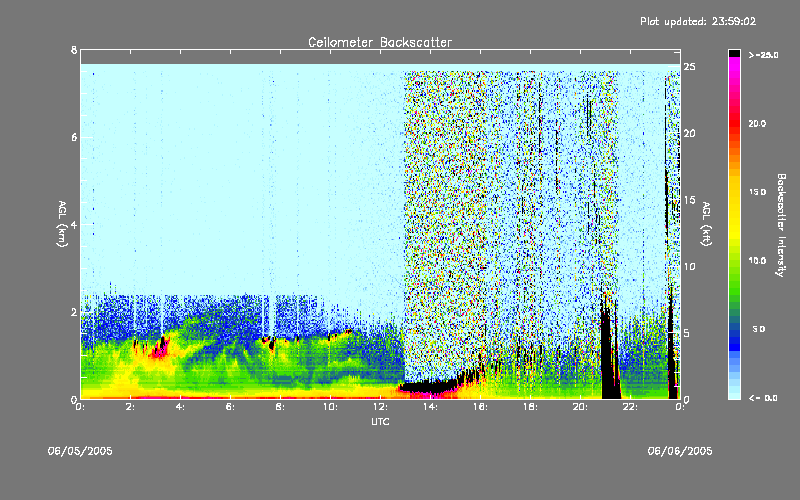The height and width of the screenshot is (500, 800).
Task: Click the "10.0" colorbar label
Action: 757,261
